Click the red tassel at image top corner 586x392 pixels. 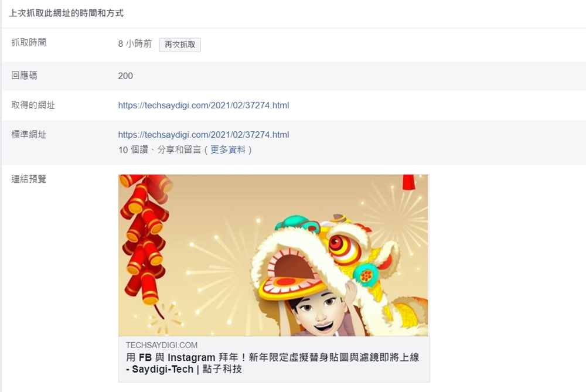coord(408,182)
